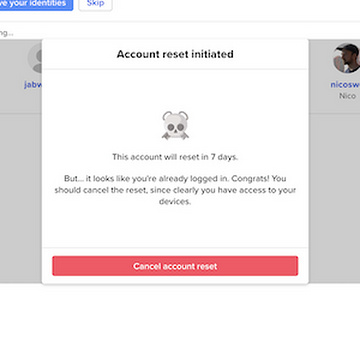Click the name Nico under nicosw

pyautogui.click(x=347, y=96)
